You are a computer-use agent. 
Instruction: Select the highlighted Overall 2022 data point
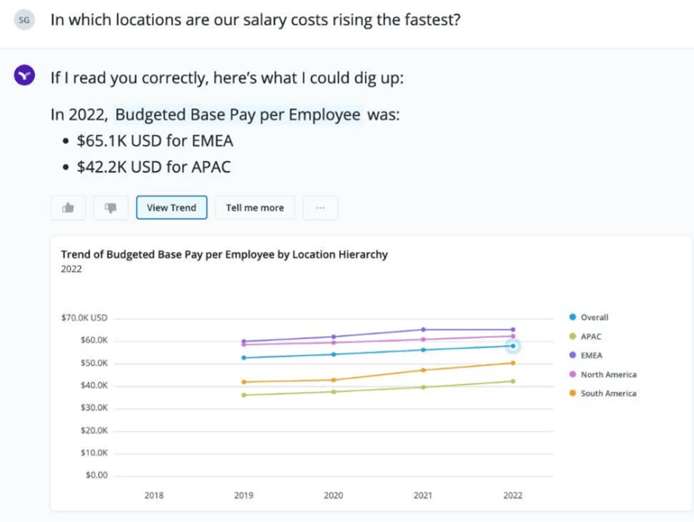pyautogui.click(x=513, y=346)
